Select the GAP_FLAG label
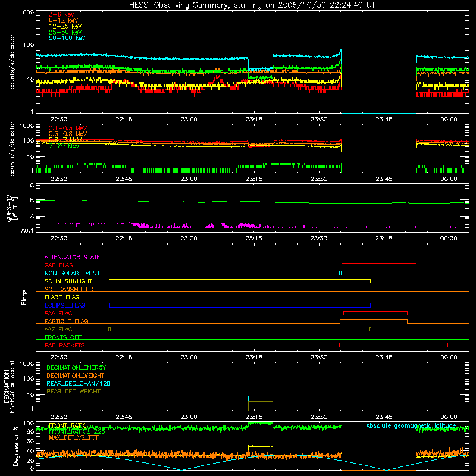 click(58, 265)
